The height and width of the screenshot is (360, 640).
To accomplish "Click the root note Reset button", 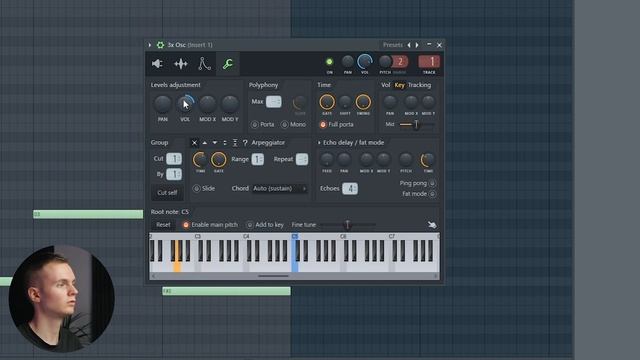I will [163, 224].
